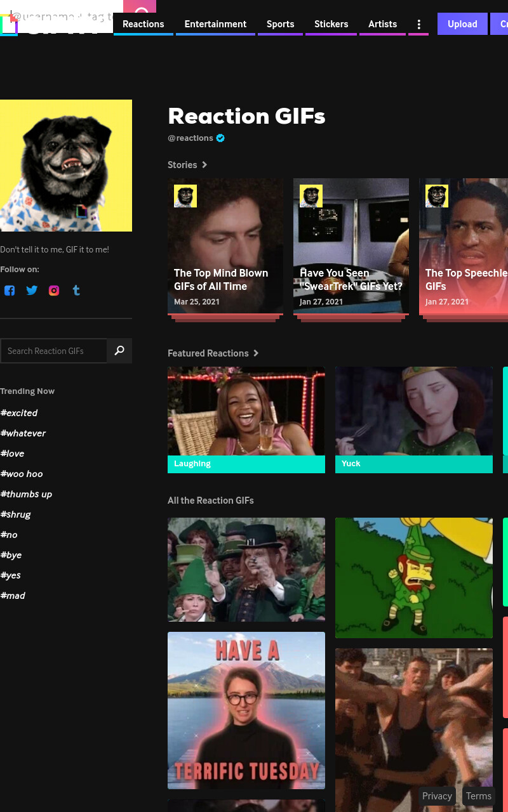Select trending tag #yes
Screen dimensions: 508x812
11,575
